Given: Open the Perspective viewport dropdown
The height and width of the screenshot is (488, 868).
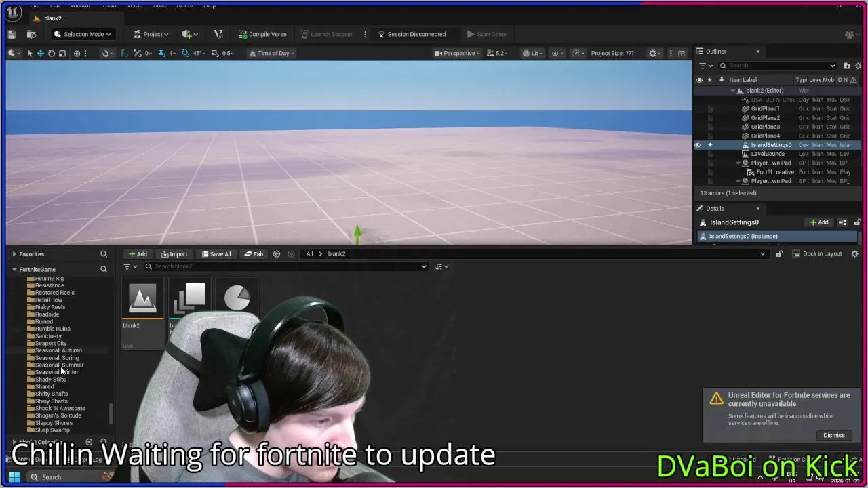Looking at the screenshot, I should point(457,53).
